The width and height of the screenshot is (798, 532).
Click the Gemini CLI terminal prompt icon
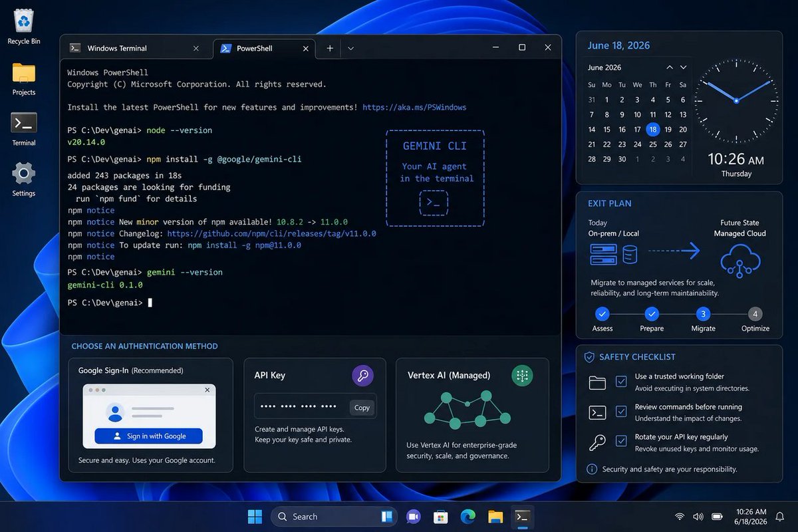pyautogui.click(x=434, y=203)
